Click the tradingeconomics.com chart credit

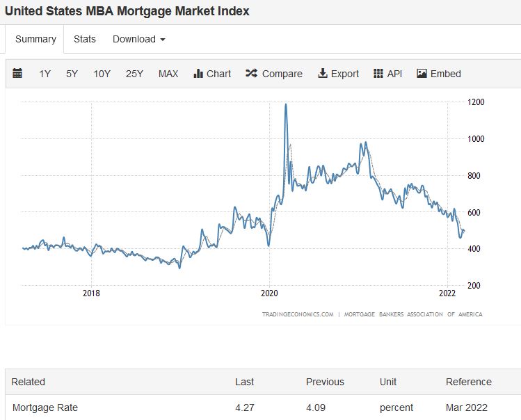point(298,314)
